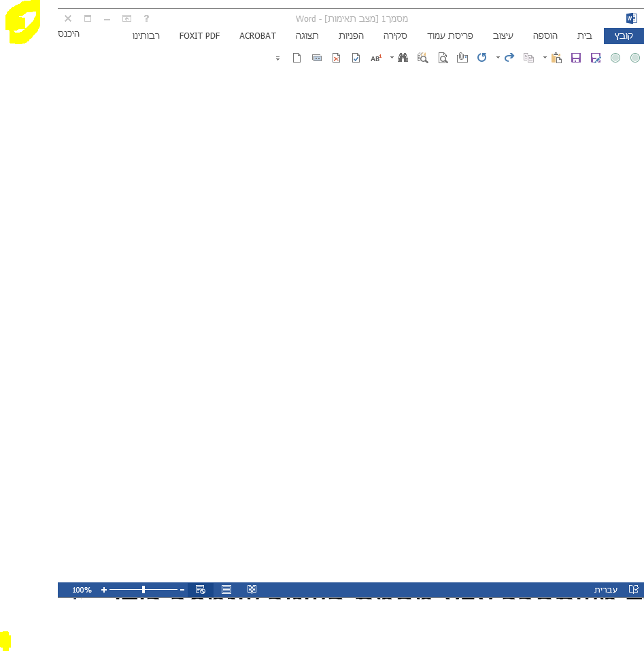Run spelling check with the AB¹ icon
644x651 pixels.
click(375, 58)
